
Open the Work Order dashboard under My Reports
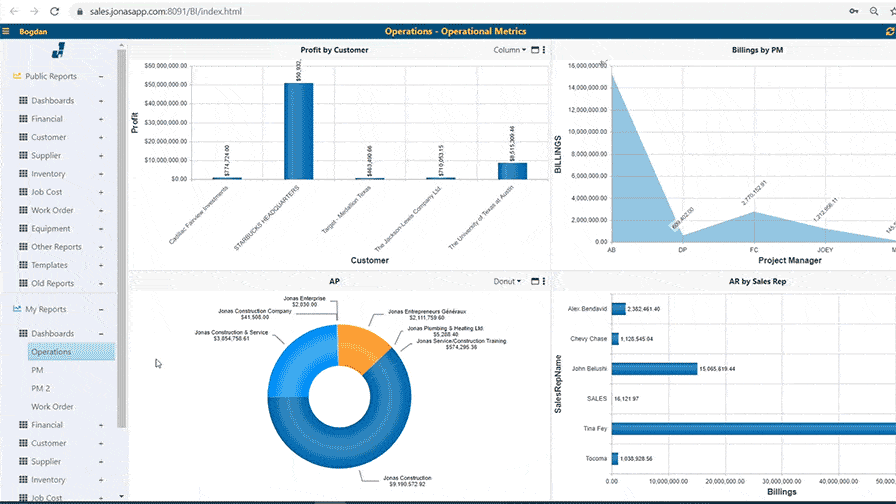pos(52,407)
